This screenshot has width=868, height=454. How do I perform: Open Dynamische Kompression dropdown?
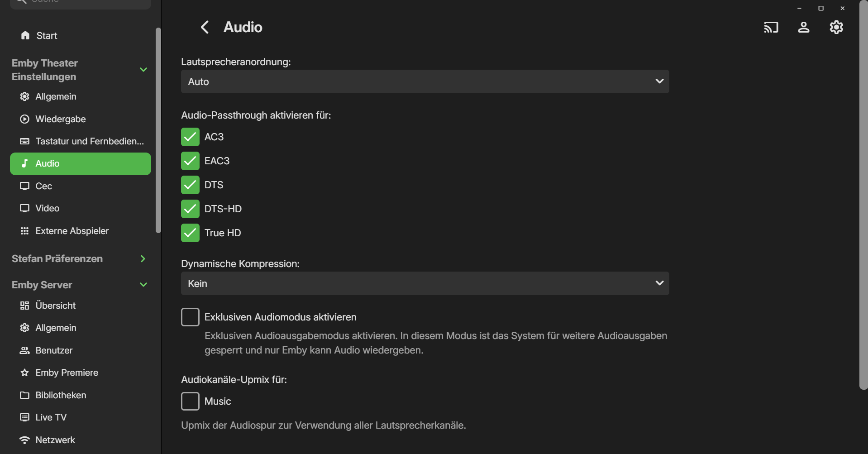pos(424,283)
